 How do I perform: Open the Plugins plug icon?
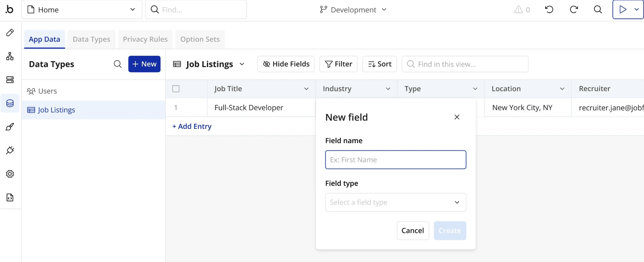click(x=10, y=150)
